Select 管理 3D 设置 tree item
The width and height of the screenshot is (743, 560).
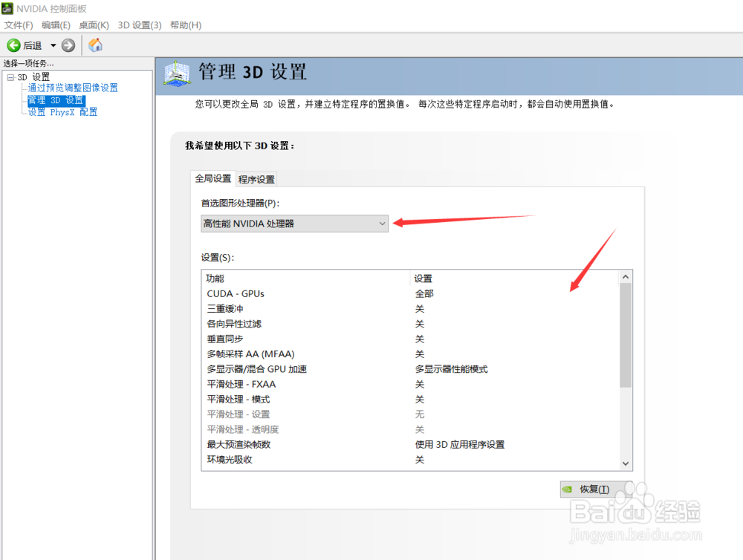(x=56, y=100)
